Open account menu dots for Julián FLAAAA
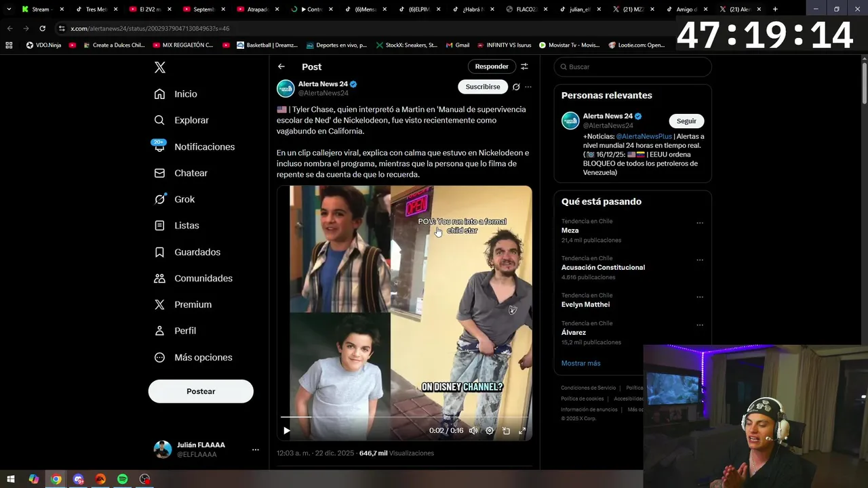Image resolution: width=868 pixels, height=488 pixels. pyautogui.click(x=256, y=449)
